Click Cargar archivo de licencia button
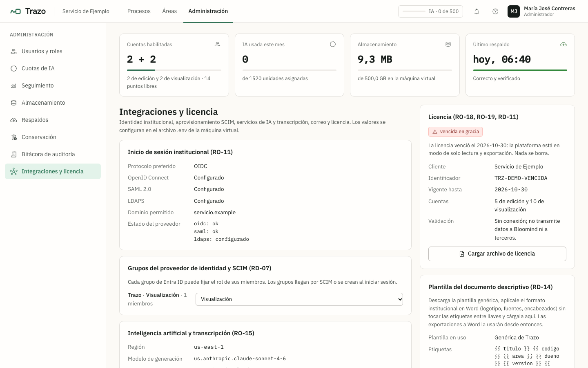The width and height of the screenshot is (588, 368). (x=497, y=254)
